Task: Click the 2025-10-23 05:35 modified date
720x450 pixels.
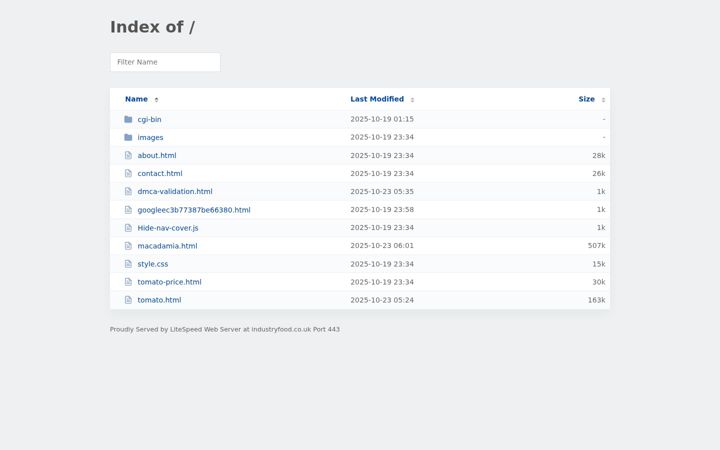Action: [382, 191]
